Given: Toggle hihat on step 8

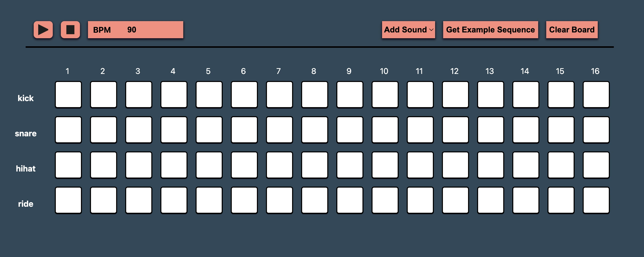Looking at the screenshot, I should 314,165.
